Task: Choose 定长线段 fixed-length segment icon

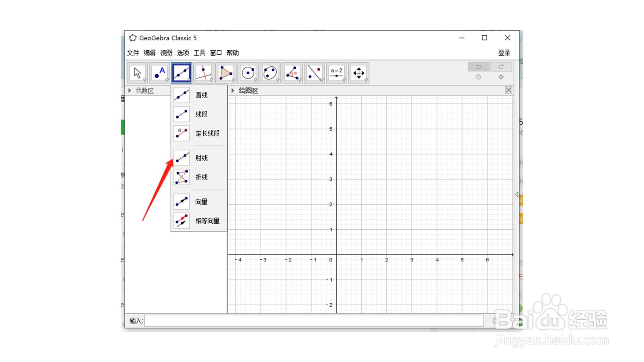Action: click(x=182, y=133)
